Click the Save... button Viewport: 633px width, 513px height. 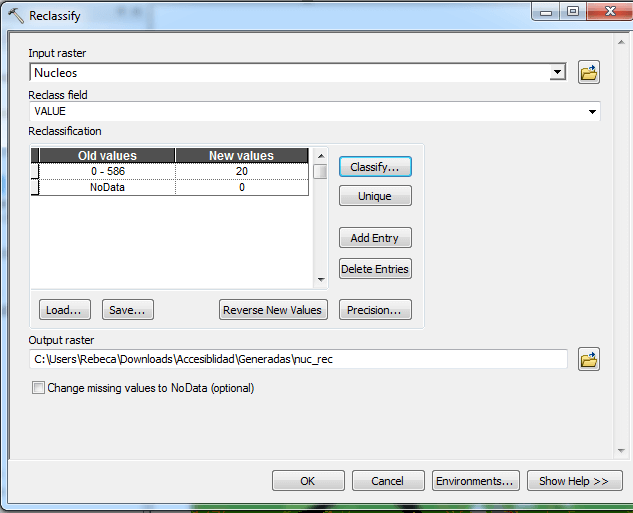pyautogui.click(x=128, y=310)
